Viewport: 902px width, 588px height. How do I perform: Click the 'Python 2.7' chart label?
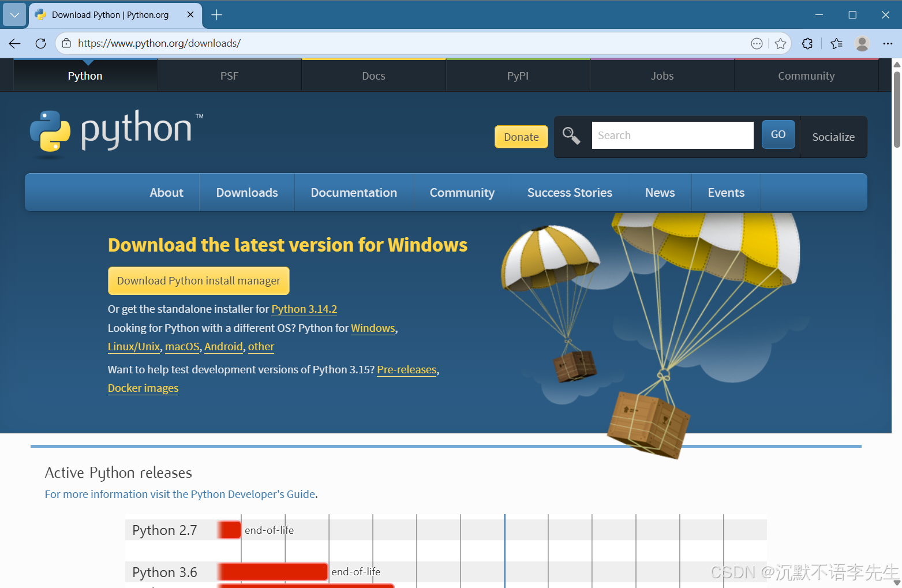(164, 530)
